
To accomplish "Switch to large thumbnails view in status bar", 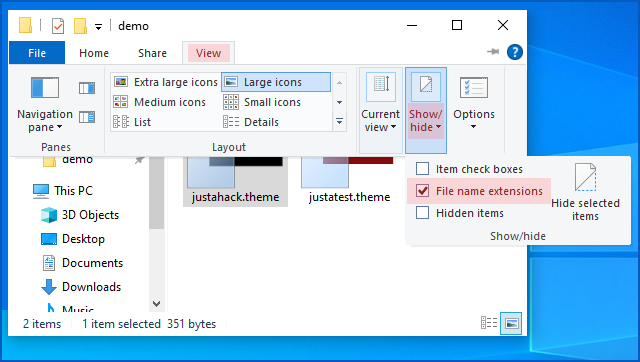I will (511, 324).
